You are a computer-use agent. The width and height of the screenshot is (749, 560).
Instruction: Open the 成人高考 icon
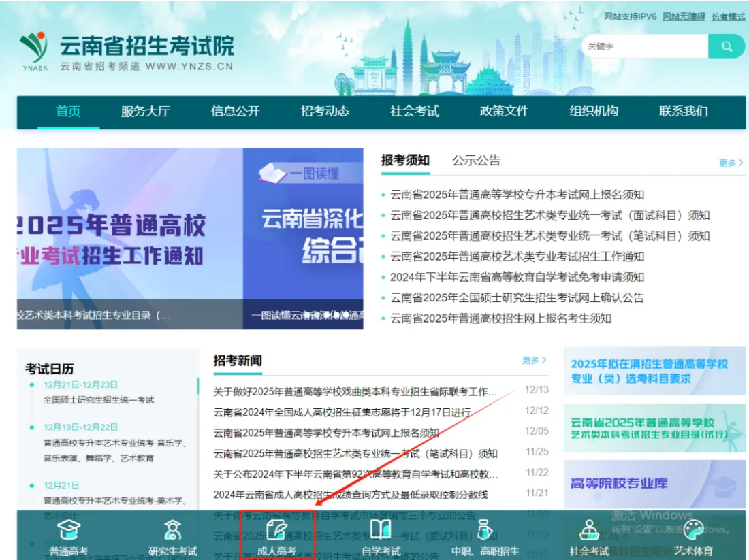tap(276, 529)
